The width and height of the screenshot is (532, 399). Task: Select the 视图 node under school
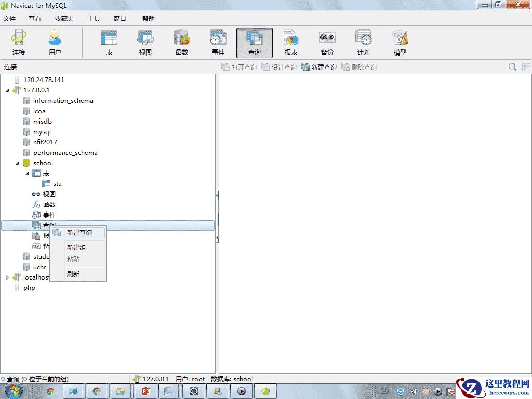[49, 194]
